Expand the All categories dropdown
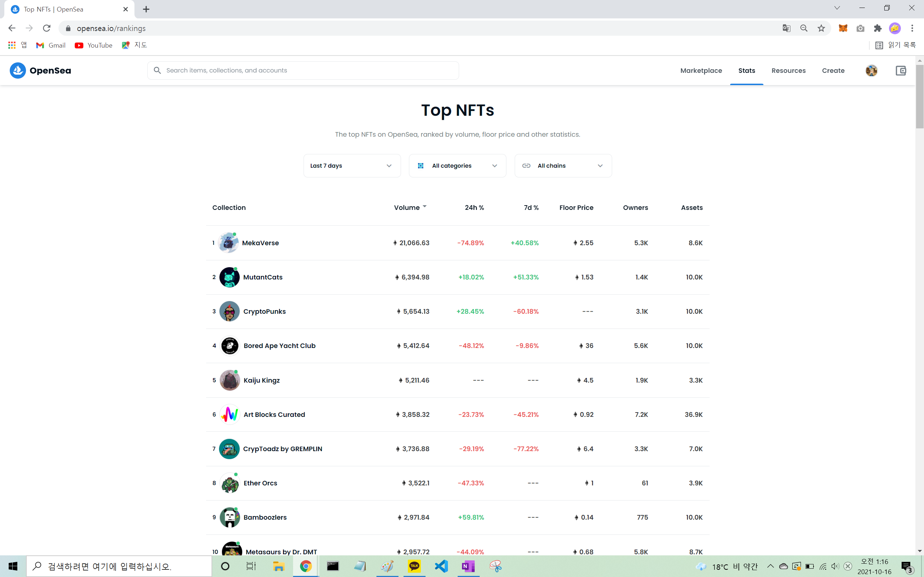 click(x=457, y=166)
